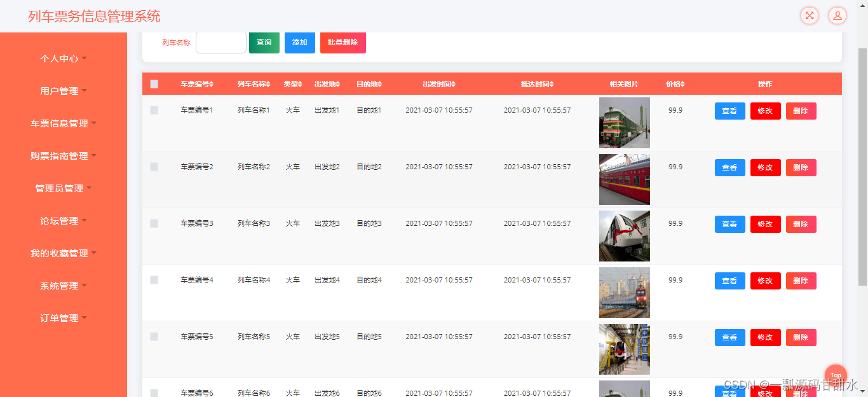Expand the 系统管理 sidebar menu

tap(64, 286)
